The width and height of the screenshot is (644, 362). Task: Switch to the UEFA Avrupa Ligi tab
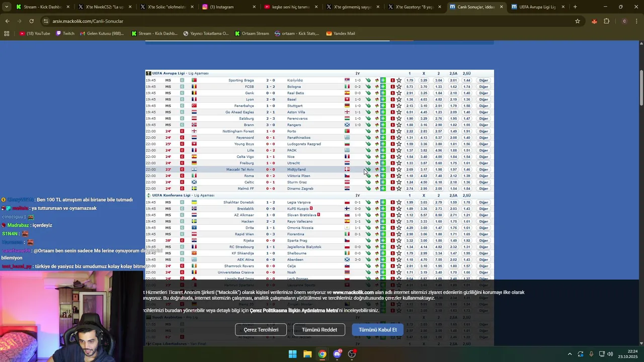537,7
